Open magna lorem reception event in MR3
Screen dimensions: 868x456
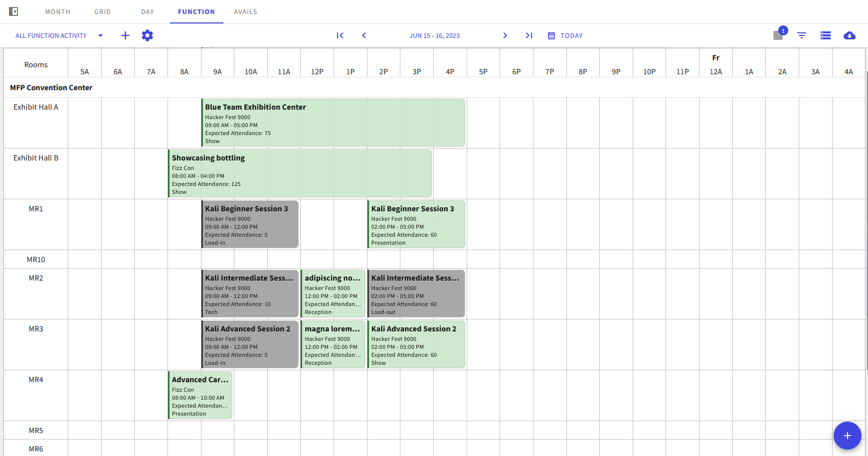click(x=333, y=344)
